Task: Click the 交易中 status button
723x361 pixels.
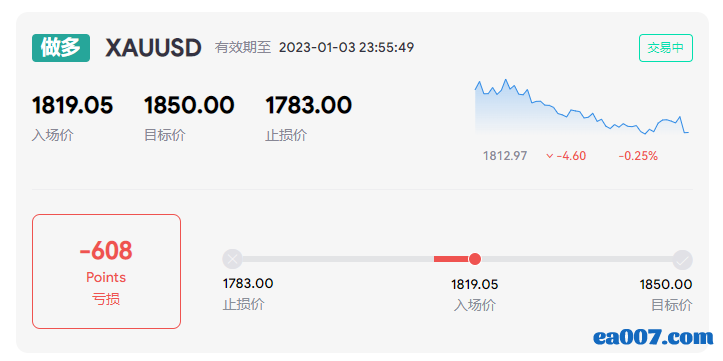Action: pyautogui.click(x=665, y=48)
